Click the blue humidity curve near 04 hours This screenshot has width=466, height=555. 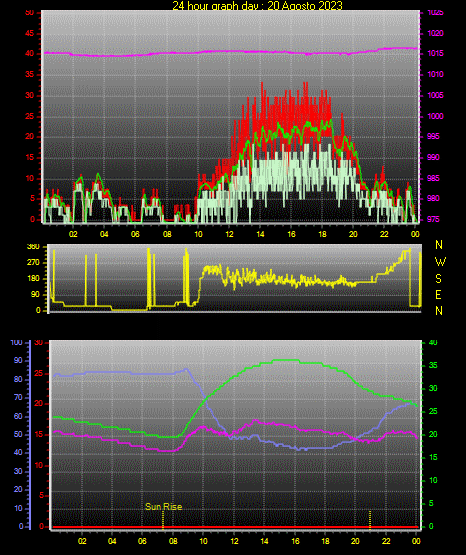[112, 372]
